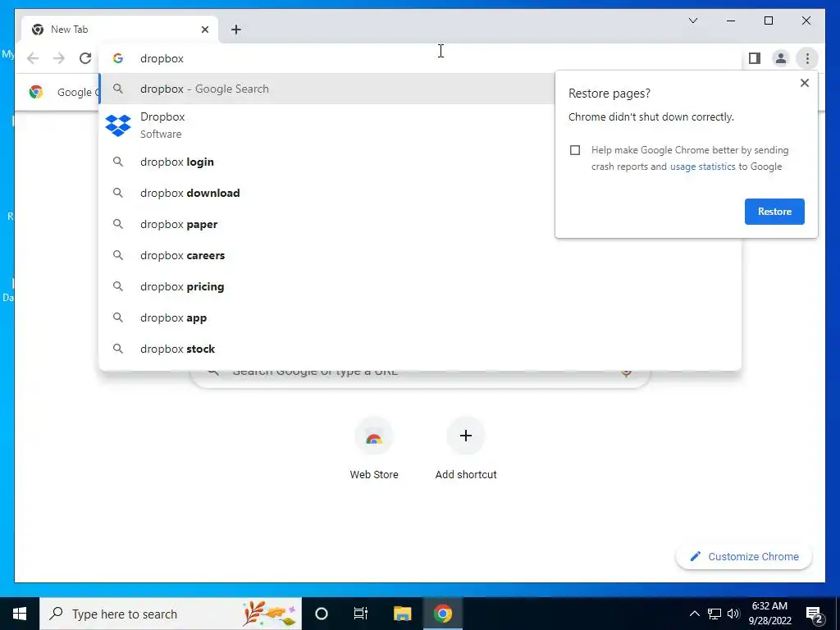Open the tab search chevron in title bar
Image resolution: width=840 pixels, height=630 pixels.
point(692,21)
